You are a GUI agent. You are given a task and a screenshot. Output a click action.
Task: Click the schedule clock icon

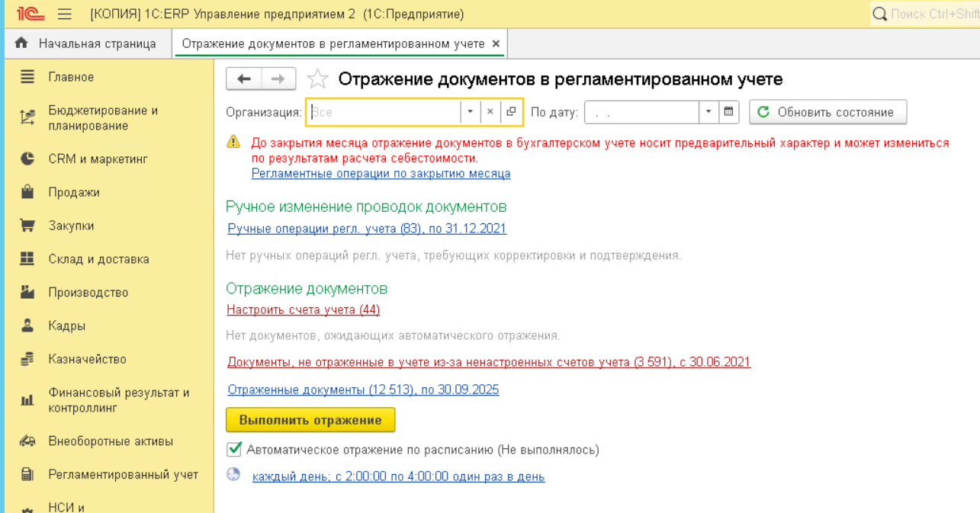click(233, 476)
